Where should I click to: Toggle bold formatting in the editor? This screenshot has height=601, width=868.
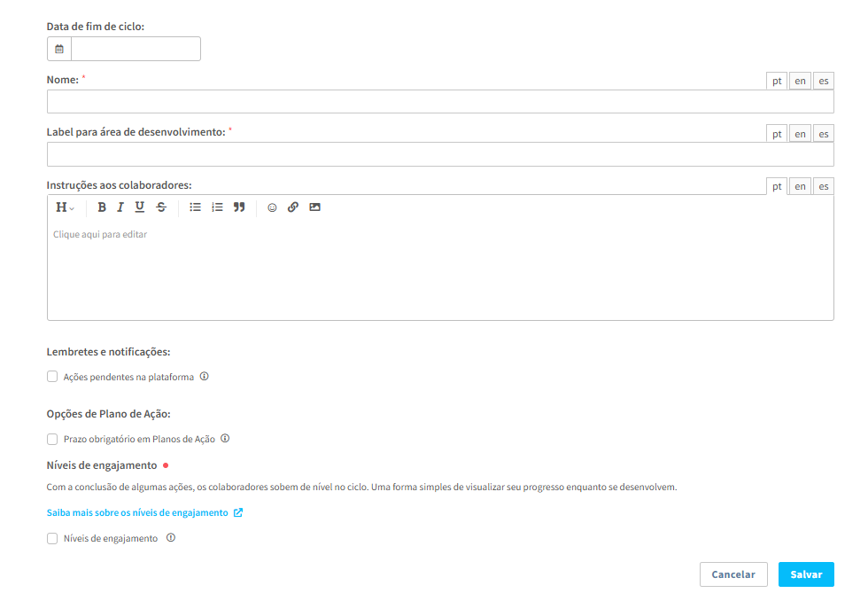coord(102,207)
